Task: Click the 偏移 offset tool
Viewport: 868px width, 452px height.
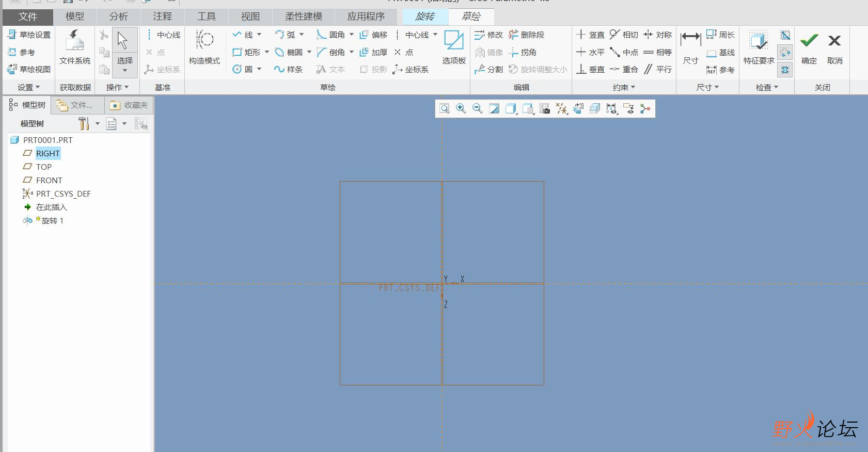Action: [373, 35]
